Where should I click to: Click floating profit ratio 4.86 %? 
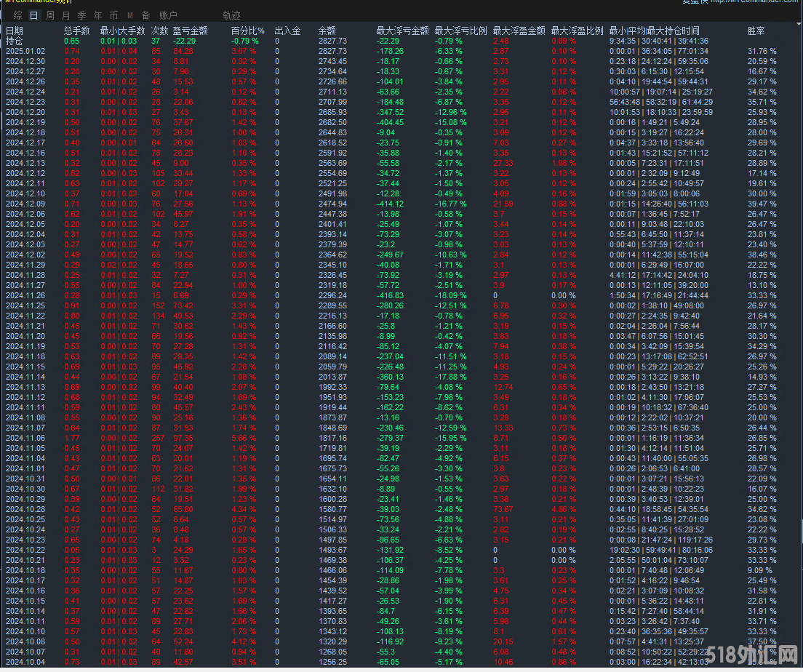564,509
